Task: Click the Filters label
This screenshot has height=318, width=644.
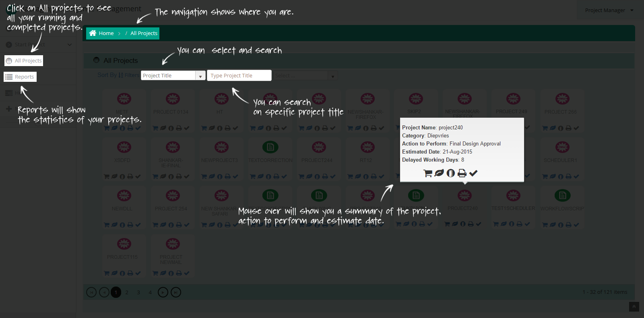Action: [x=132, y=75]
